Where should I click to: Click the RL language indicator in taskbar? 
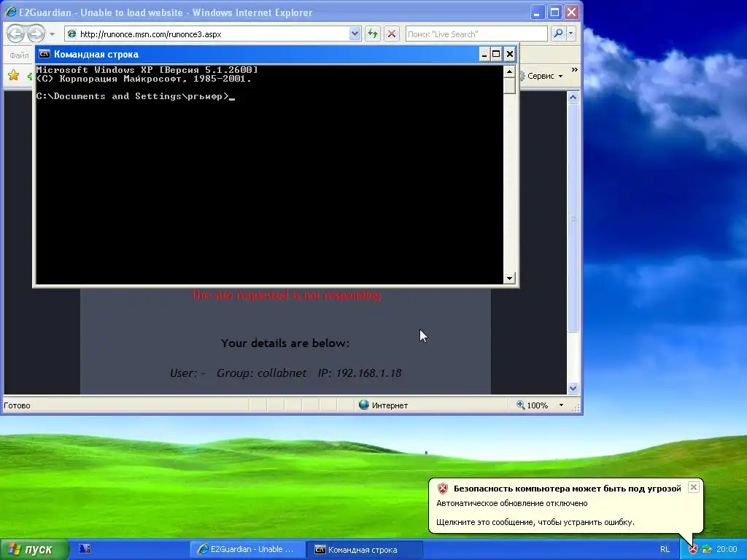click(665, 550)
